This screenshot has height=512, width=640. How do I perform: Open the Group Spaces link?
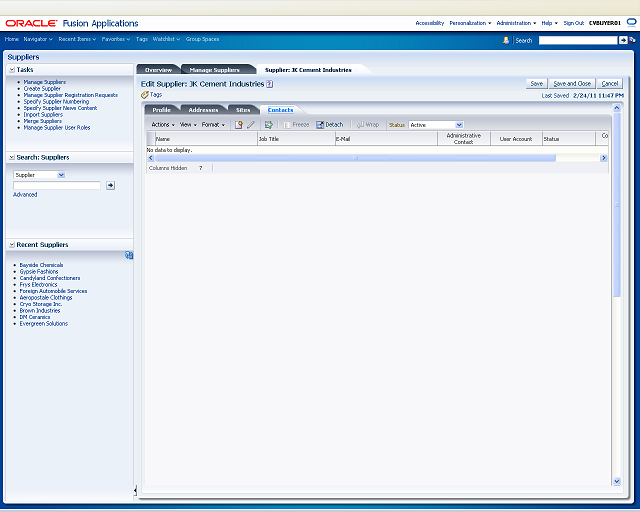click(x=202, y=39)
